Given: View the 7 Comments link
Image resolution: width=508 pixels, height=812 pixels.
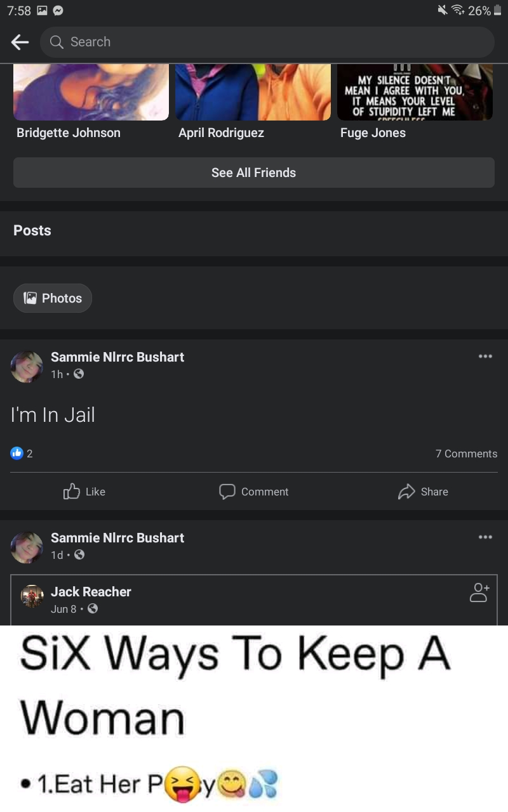Looking at the screenshot, I should click(466, 454).
